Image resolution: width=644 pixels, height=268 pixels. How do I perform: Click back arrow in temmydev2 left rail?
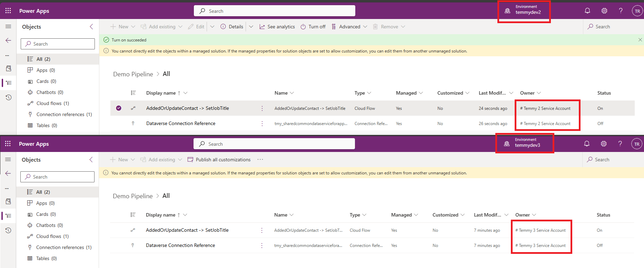8,40
